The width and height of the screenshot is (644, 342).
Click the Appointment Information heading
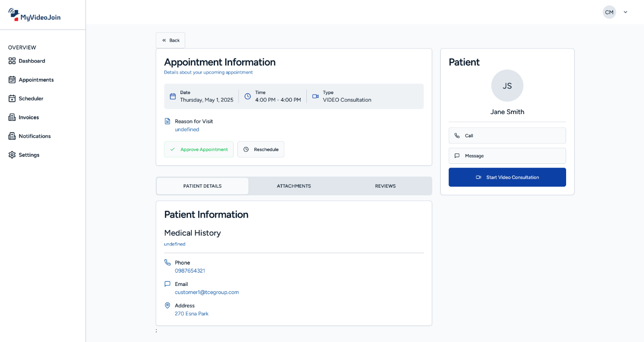click(220, 62)
